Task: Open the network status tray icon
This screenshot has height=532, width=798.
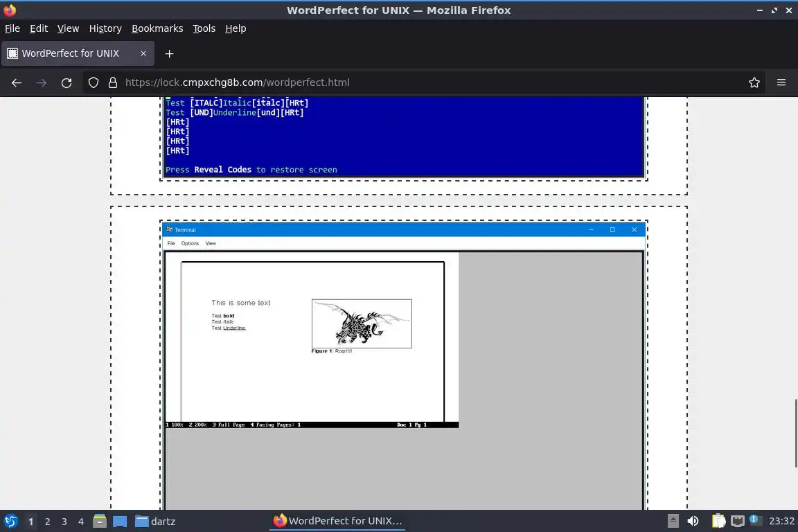Action: coord(737,521)
